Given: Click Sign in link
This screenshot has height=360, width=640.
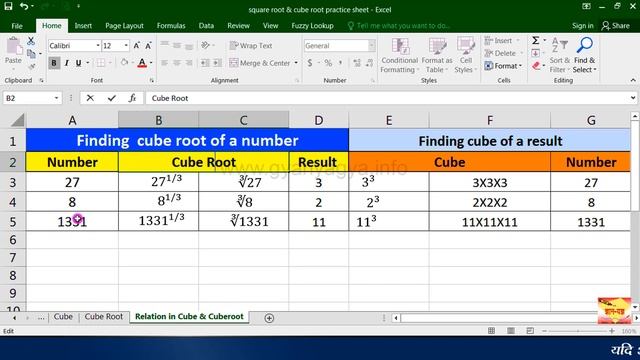Looking at the screenshot, I should pos(582,26).
